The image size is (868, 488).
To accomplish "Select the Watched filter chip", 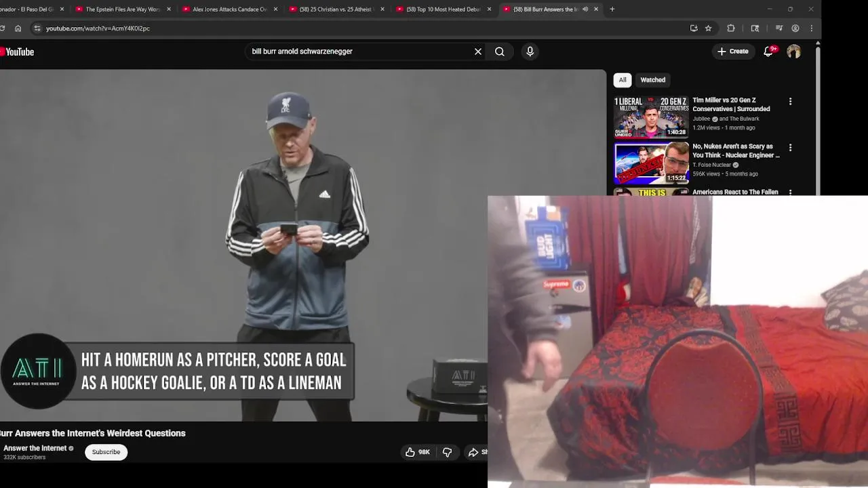I will 653,80.
